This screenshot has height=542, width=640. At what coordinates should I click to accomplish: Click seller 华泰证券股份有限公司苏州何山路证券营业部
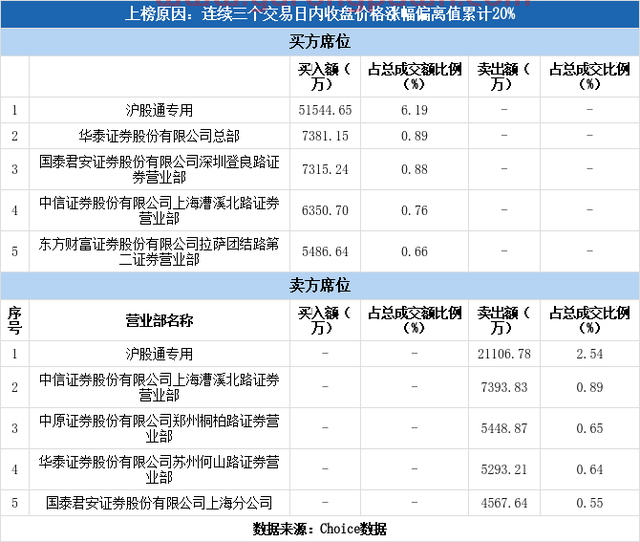(159, 470)
